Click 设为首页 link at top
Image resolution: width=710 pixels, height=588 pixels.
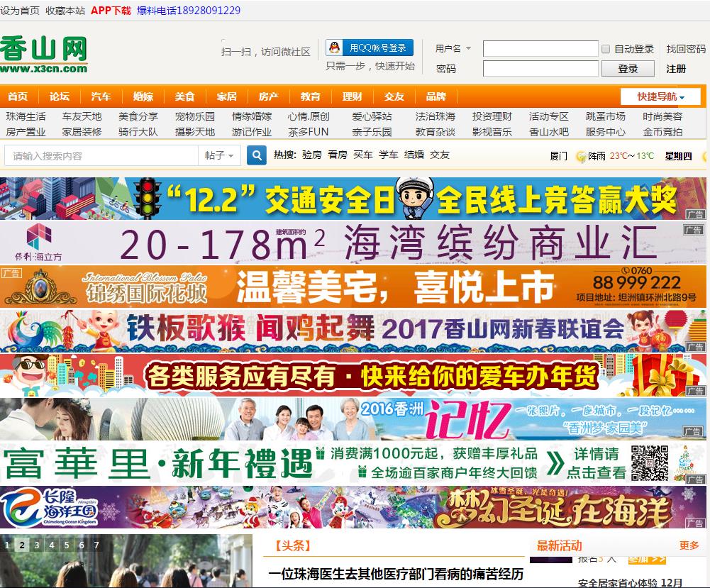coord(20,11)
